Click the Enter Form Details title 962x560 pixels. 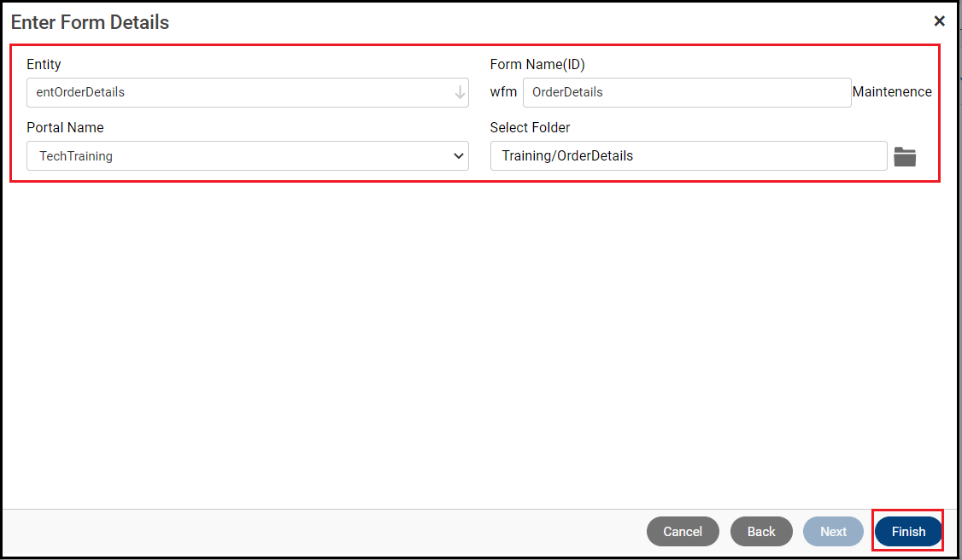[x=90, y=22]
